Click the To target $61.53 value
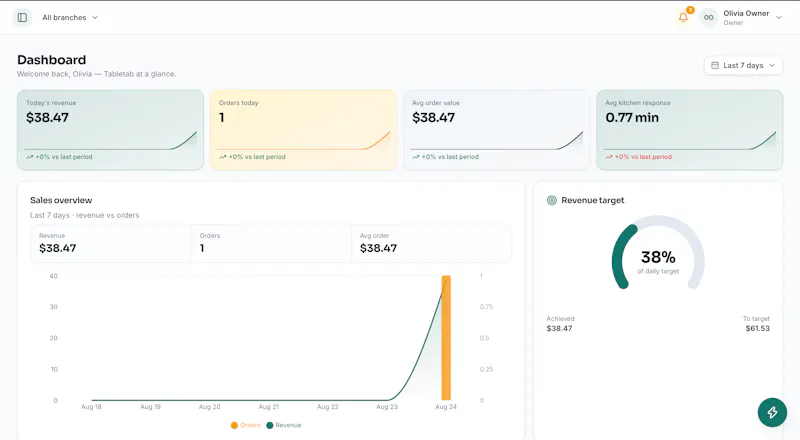The width and height of the screenshot is (800, 440). point(757,328)
